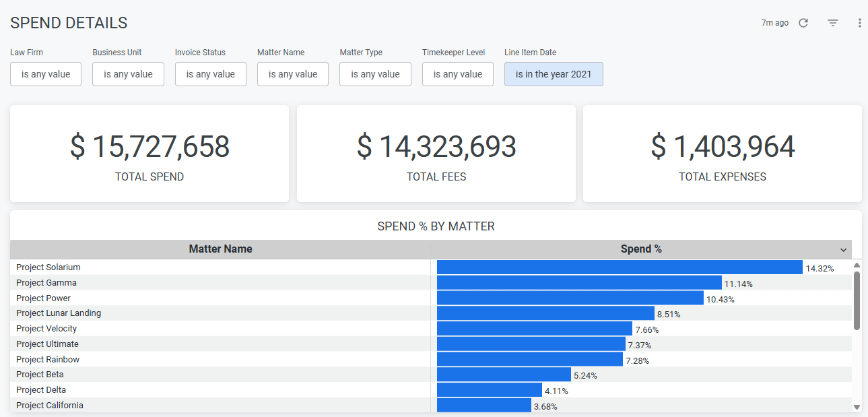Click the Total Expenses amount tile
Screen dimensions: 868x417
[723, 147]
